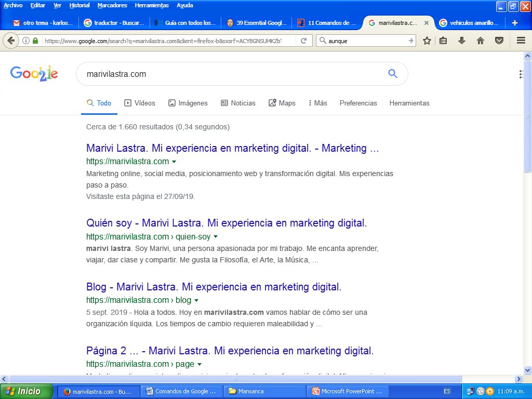The image size is (532, 399).
Task: Open the site information icon in address bar
Action: click(x=26, y=41)
